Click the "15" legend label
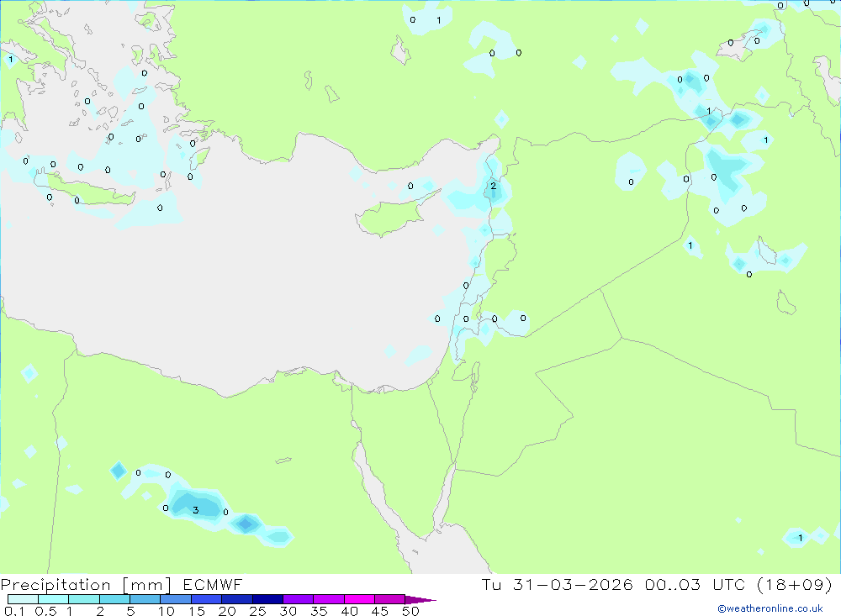The height and width of the screenshot is (616, 841). click(x=197, y=611)
